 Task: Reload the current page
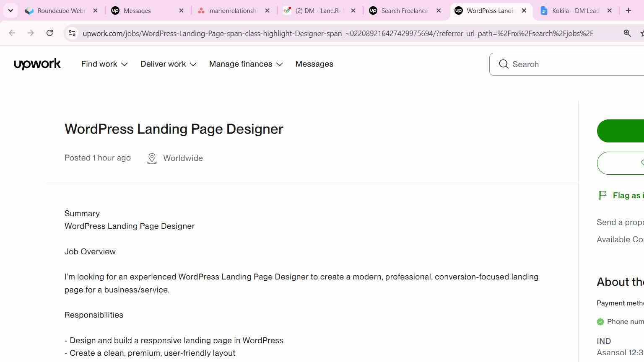49,33
